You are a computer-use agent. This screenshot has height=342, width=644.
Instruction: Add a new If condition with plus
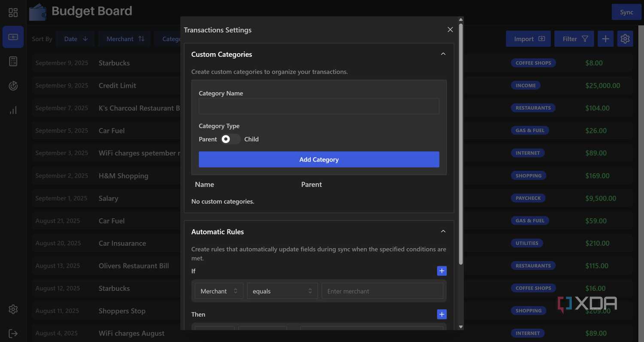442,271
